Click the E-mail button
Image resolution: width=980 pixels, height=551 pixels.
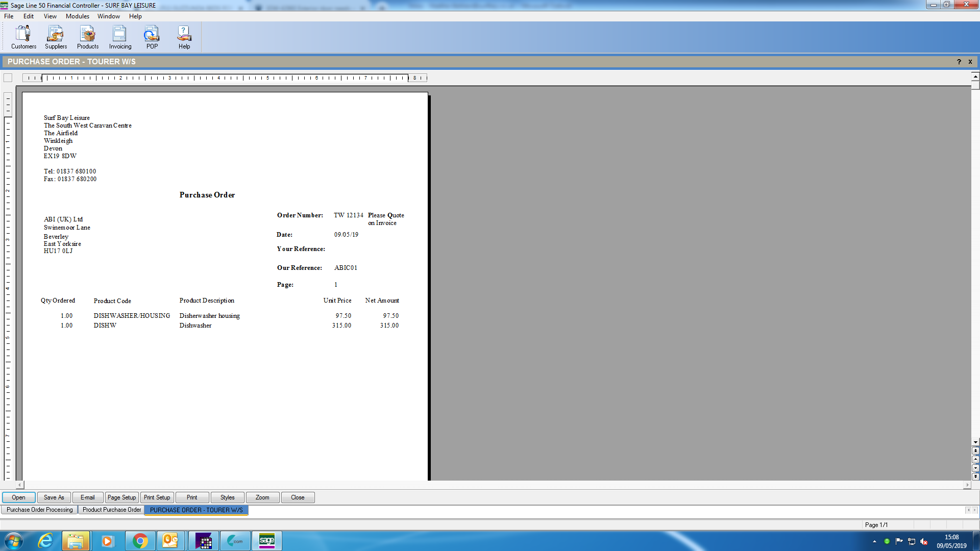coord(88,497)
